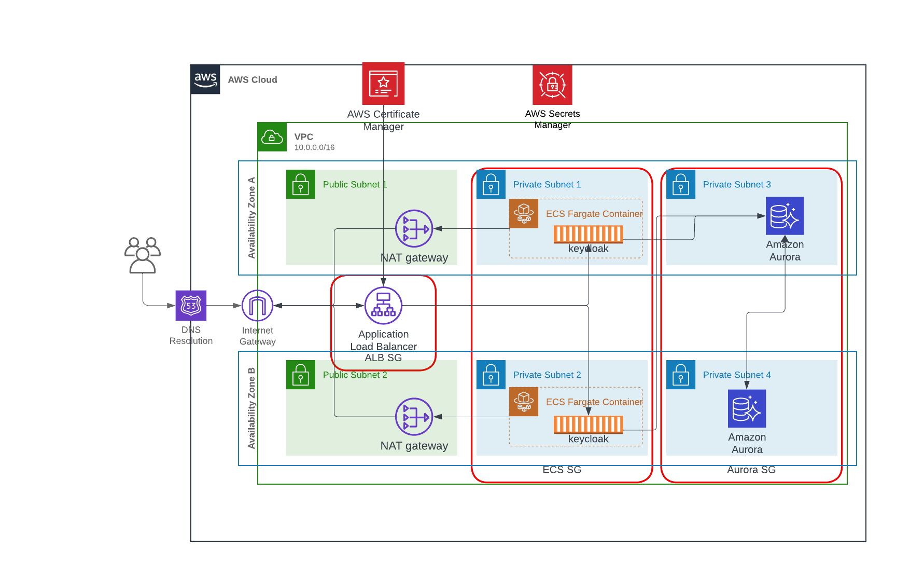Select the NAT gateway icon in Public Subnet 1

414,228
